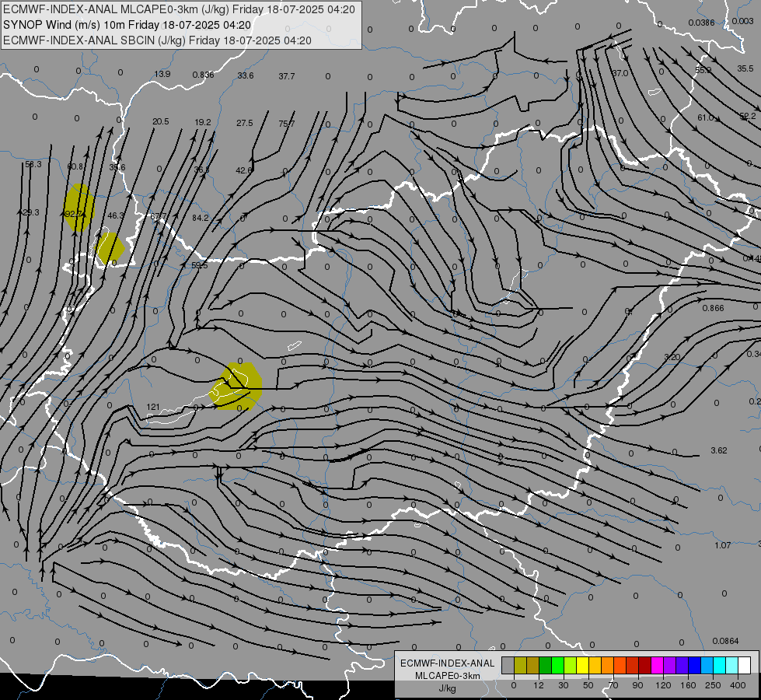Click the map value 0.0386
The height and width of the screenshot is (700, 761).
click(x=701, y=23)
